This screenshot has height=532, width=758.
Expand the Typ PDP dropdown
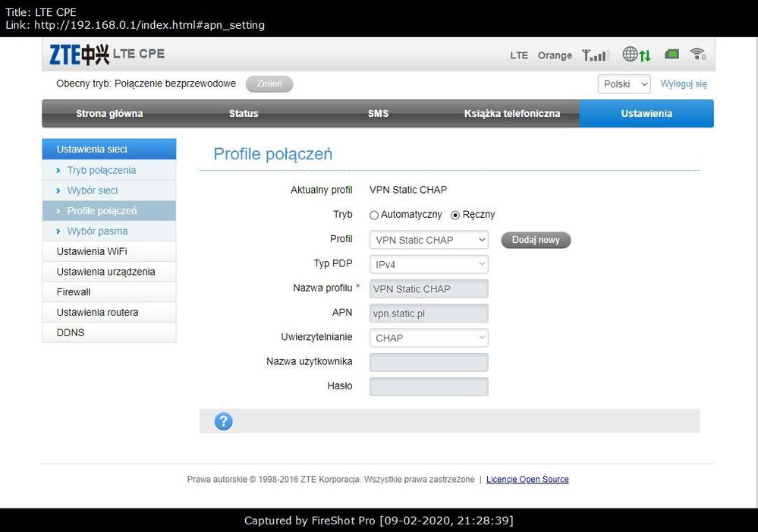tap(429, 264)
